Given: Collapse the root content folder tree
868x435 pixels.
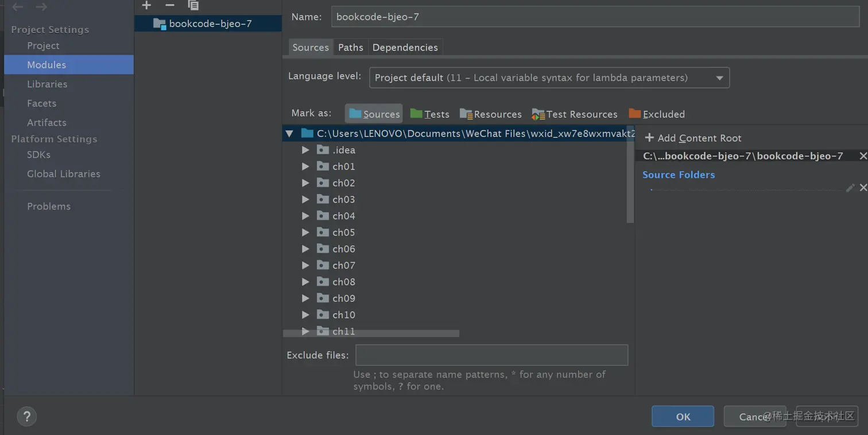Looking at the screenshot, I should tap(289, 134).
